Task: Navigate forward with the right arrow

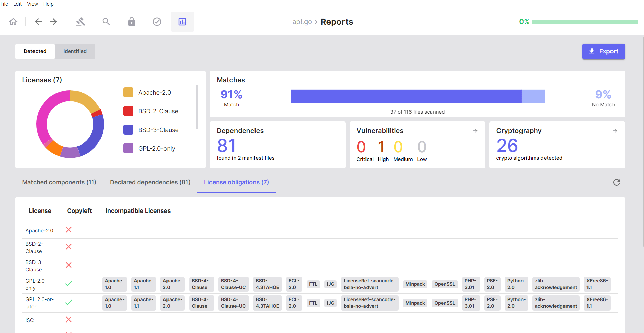Action: 53,22
